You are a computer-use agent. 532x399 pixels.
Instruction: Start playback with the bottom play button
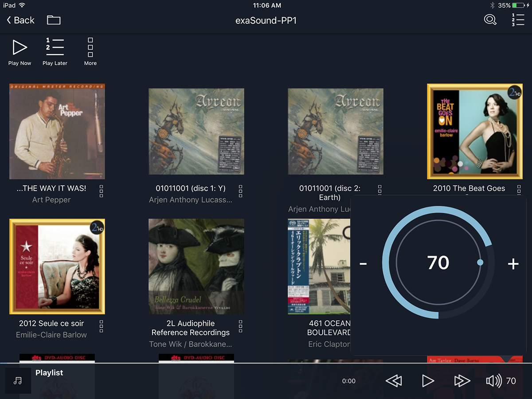pyautogui.click(x=428, y=381)
